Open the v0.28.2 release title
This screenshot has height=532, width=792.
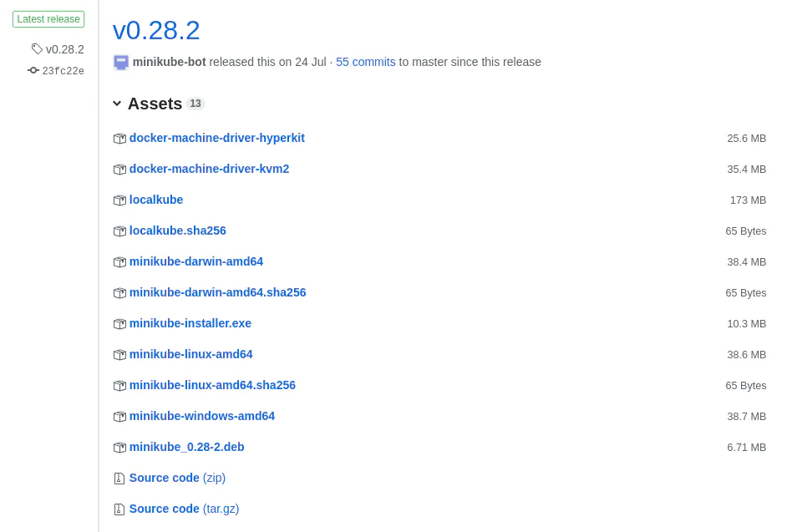tap(156, 30)
